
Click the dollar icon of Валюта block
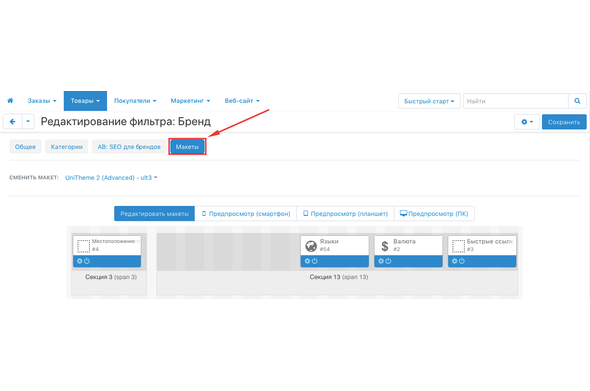(x=385, y=246)
